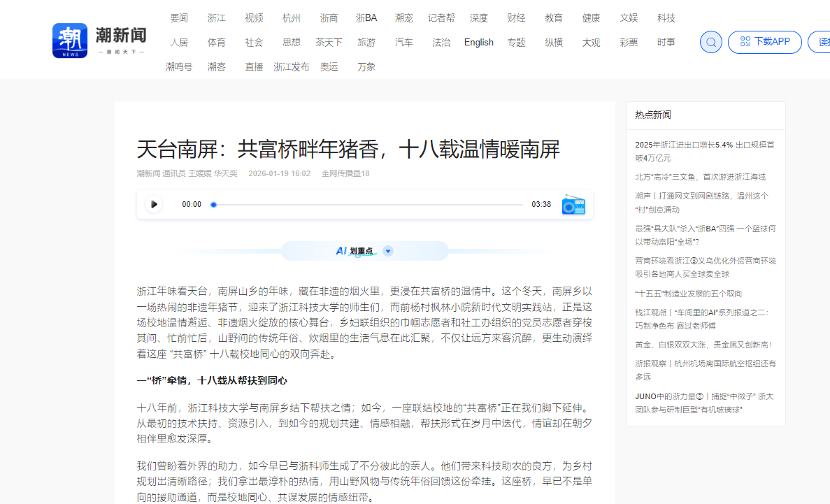The height and width of the screenshot is (504, 830).
Task: Click the AI 划重点 pill label
Action: [x=355, y=251]
